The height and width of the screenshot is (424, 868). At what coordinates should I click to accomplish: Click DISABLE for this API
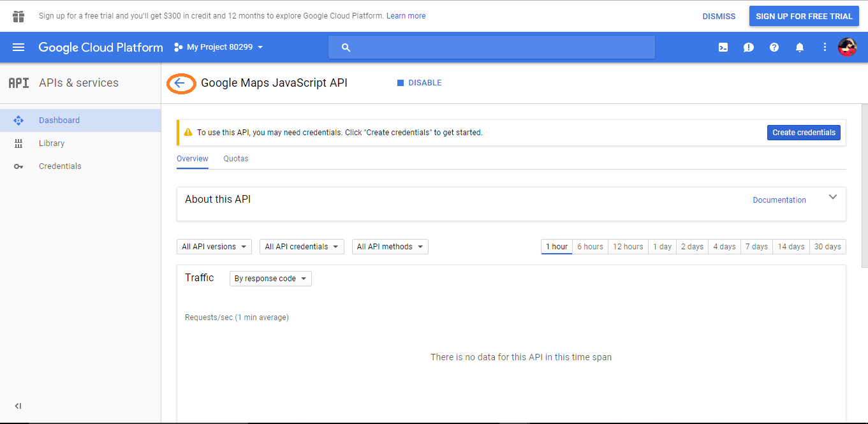tap(420, 83)
